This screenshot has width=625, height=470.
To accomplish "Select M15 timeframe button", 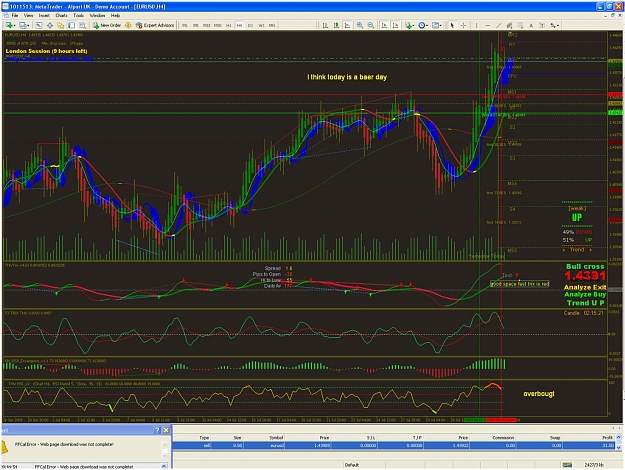I will (207, 25).
